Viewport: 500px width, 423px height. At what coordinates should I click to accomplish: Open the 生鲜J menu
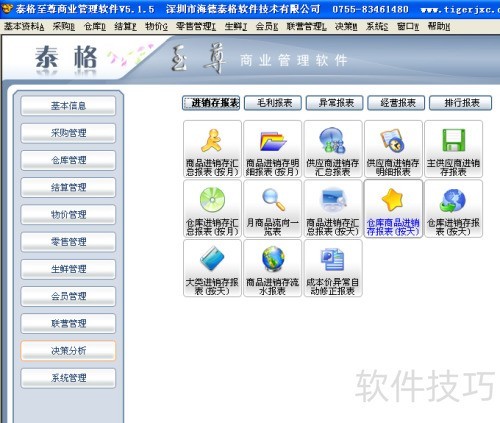[x=236, y=27]
